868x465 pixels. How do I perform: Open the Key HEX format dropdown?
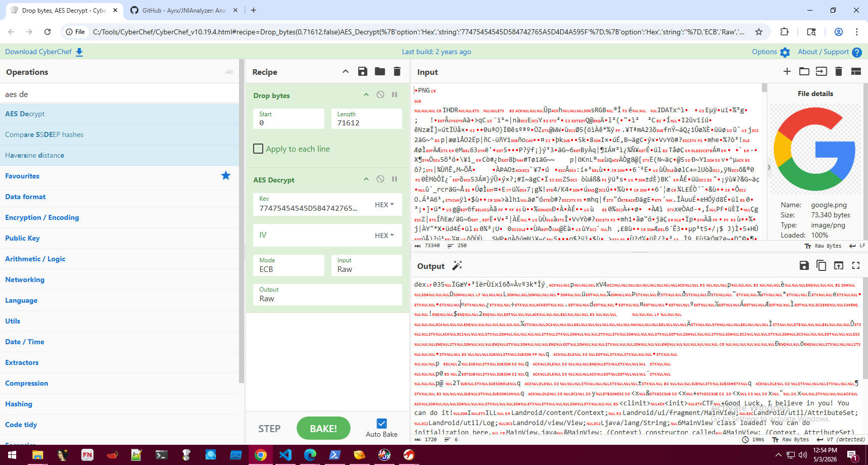[384, 205]
